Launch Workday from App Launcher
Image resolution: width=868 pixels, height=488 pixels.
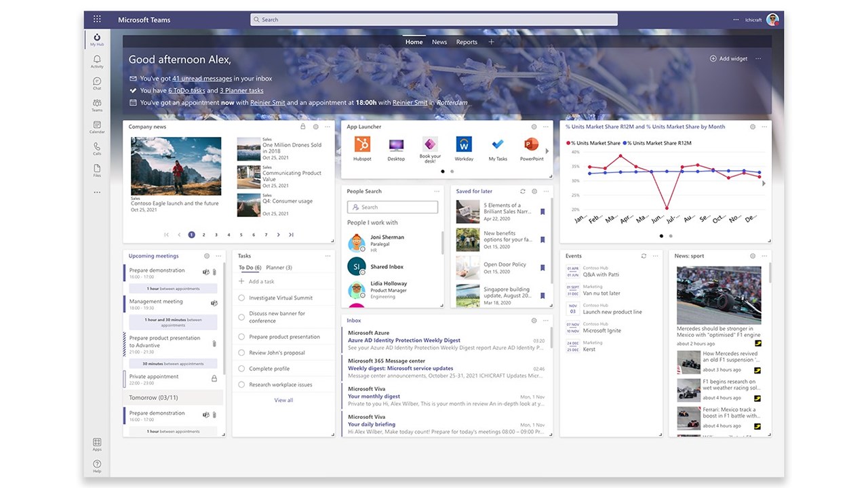tap(464, 148)
